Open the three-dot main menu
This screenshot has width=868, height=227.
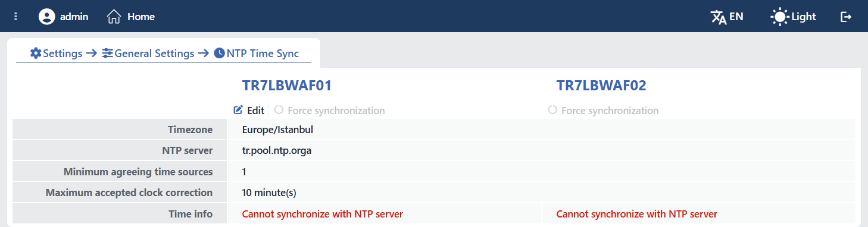coord(15,17)
